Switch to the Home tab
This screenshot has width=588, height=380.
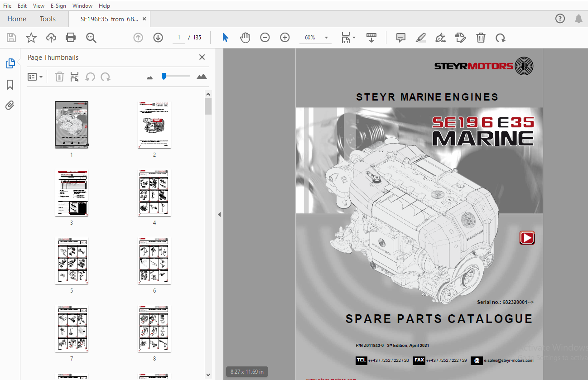tap(17, 19)
